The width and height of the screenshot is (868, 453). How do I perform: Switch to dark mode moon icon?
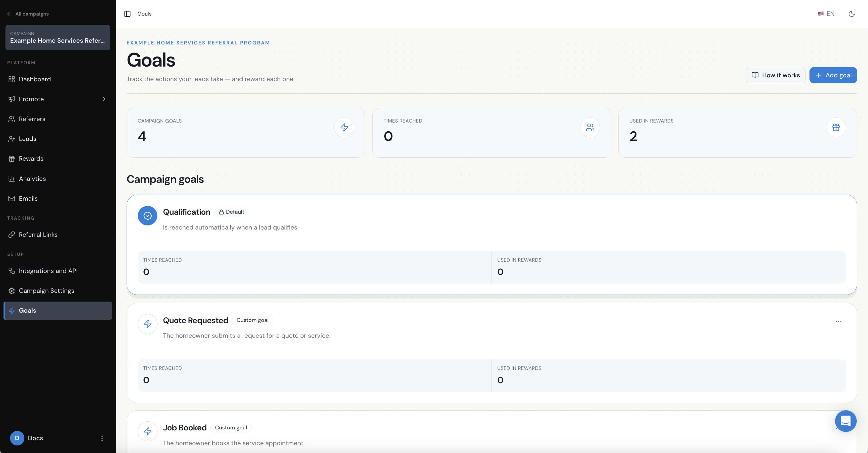851,14
